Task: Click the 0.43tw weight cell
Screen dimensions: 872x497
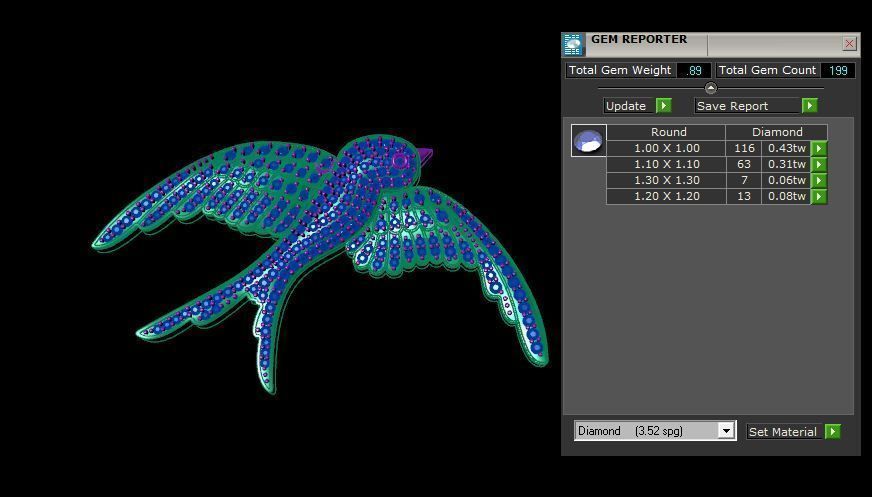Action: click(786, 148)
